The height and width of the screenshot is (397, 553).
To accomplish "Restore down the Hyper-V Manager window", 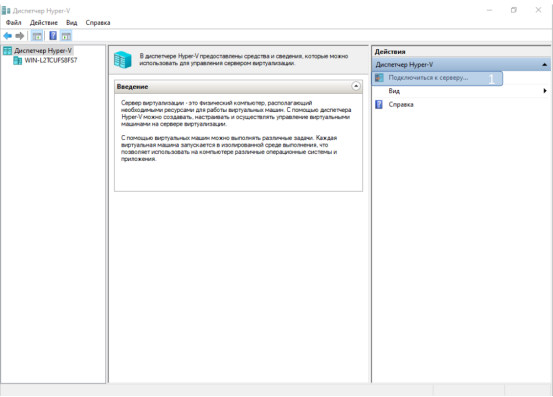I will tap(514, 10).
